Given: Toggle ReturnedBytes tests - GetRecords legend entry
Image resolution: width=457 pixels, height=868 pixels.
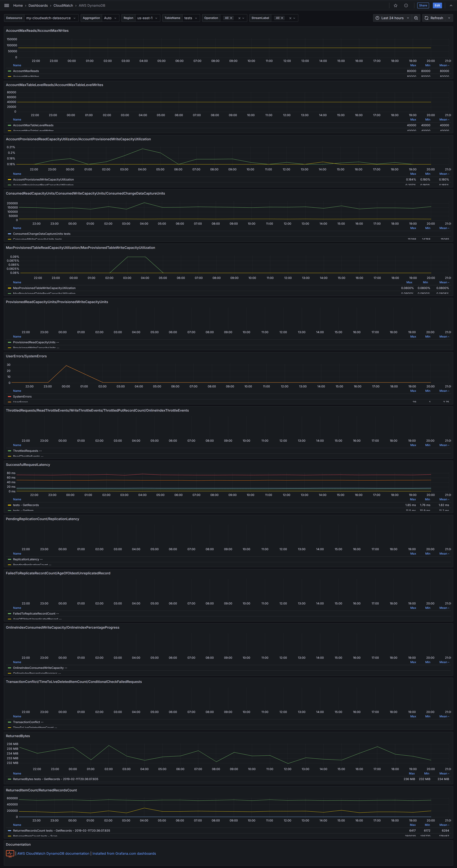Looking at the screenshot, I should 56,779.
